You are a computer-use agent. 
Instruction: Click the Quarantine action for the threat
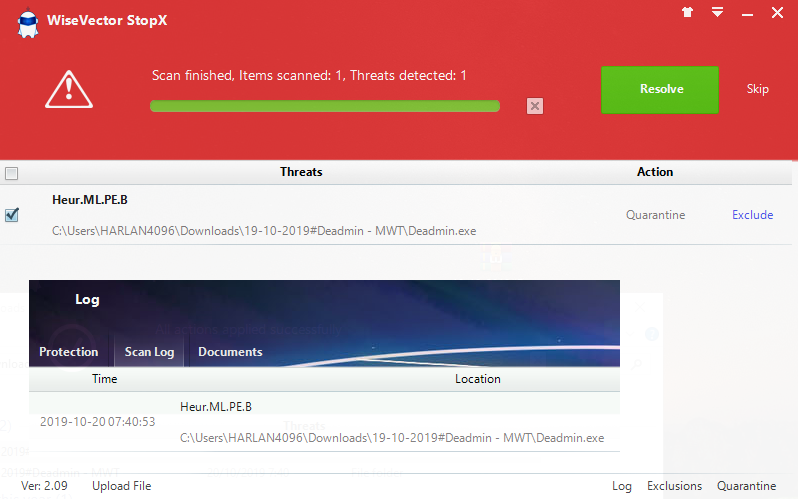coord(656,215)
